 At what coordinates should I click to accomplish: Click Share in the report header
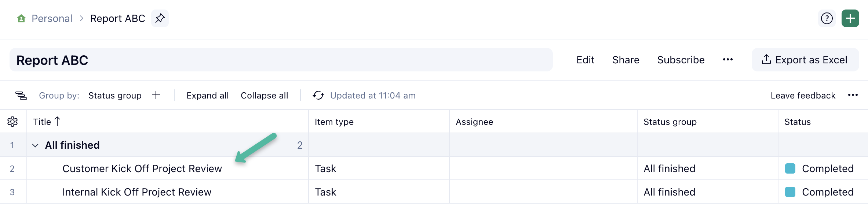pyautogui.click(x=626, y=60)
